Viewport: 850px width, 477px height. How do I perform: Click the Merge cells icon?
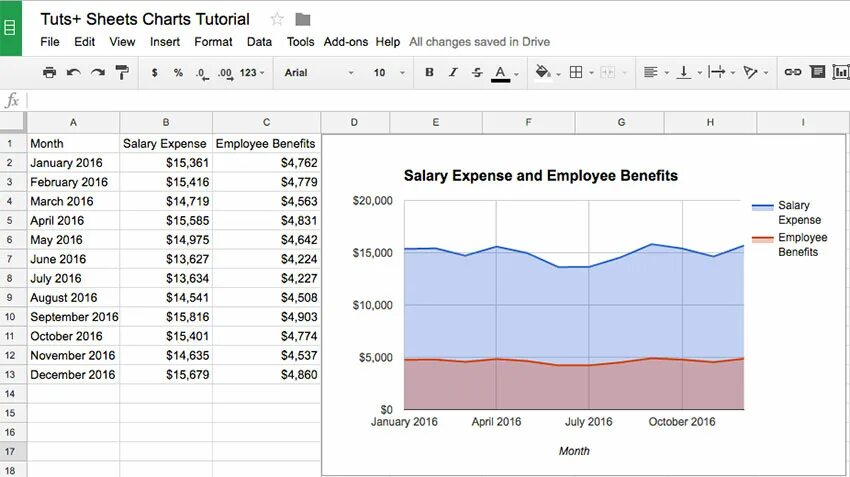608,72
